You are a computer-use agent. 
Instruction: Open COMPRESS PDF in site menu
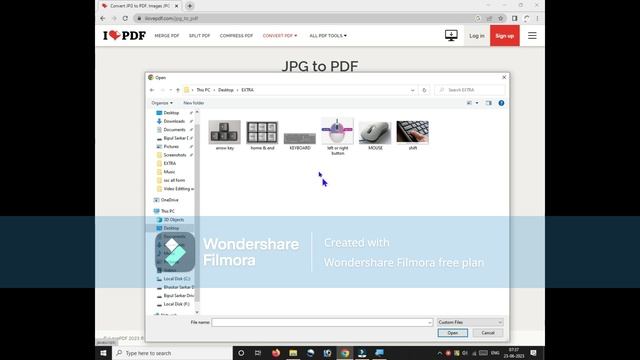(236, 36)
